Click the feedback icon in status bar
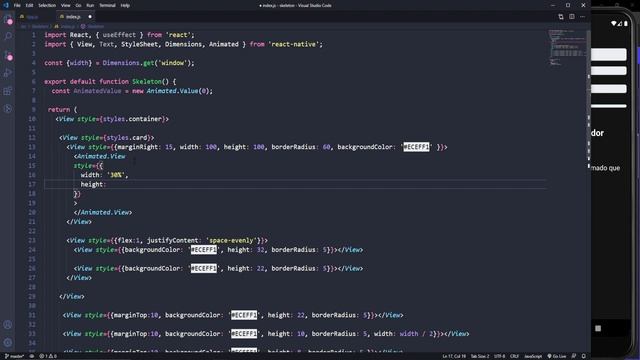640x360 pixels. click(x=574, y=356)
